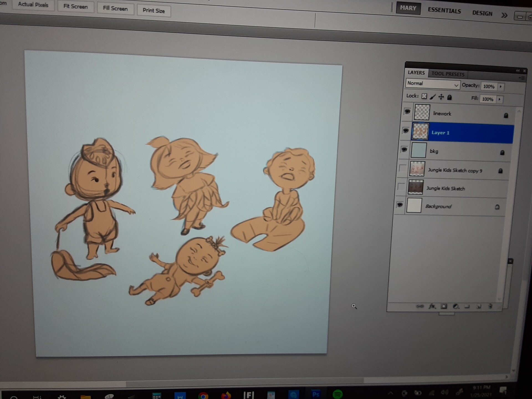This screenshot has width=532, height=399.
Task: Add a layer mask from panel footer
Action: [x=444, y=306]
